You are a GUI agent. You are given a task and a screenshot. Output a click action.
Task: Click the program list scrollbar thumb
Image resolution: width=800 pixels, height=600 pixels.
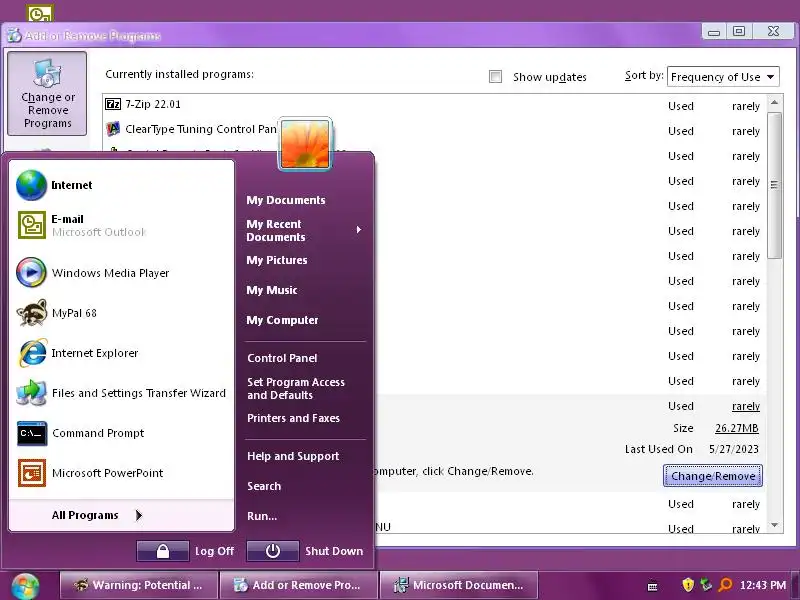click(x=774, y=185)
